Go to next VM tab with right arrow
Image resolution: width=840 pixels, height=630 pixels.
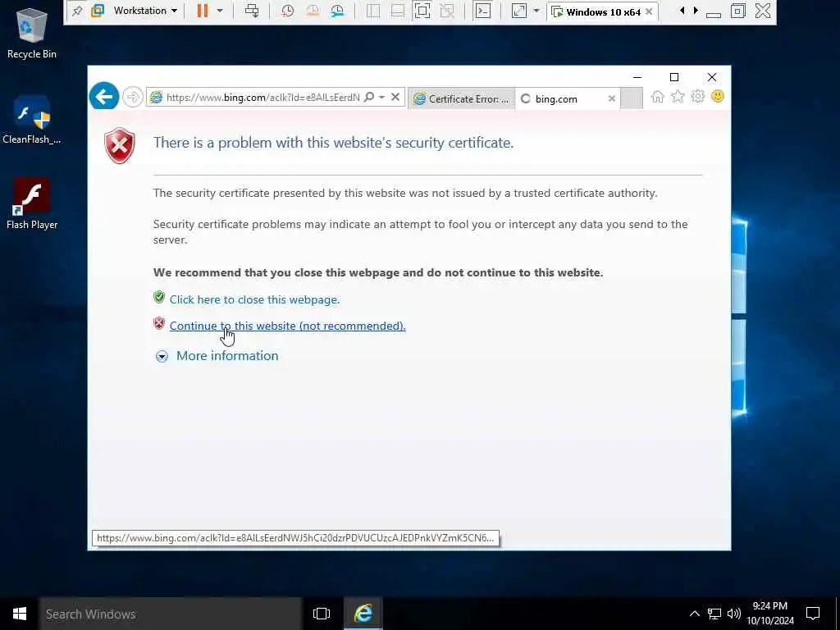[x=696, y=11]
